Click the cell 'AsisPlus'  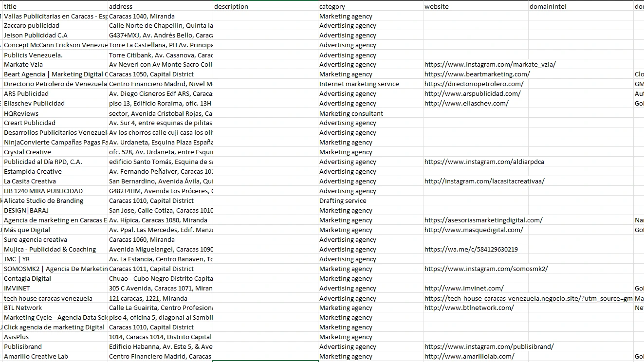pos(55,337)
